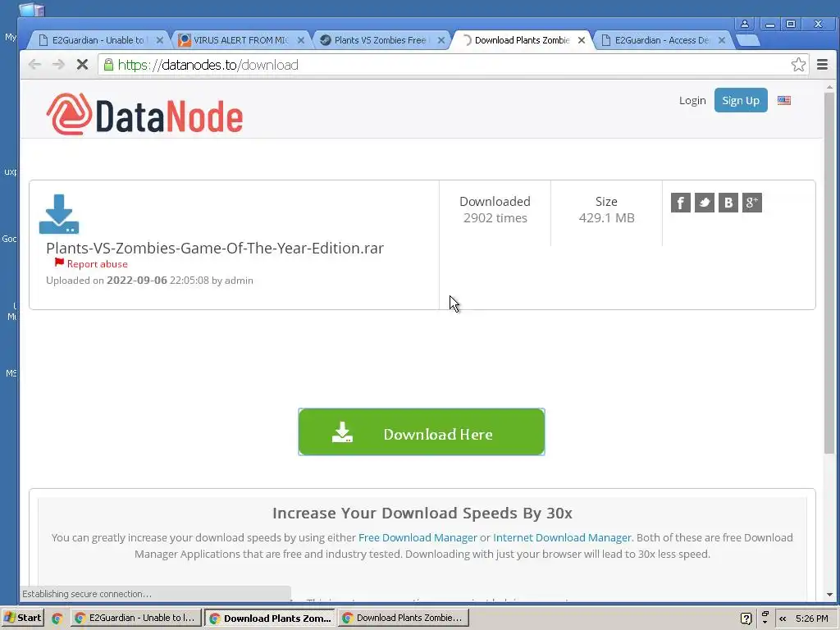The height and width of the screenshot is (630, 840).
Task: Select active Download Plants Zom taskbar button
Action: pos(271,618)
